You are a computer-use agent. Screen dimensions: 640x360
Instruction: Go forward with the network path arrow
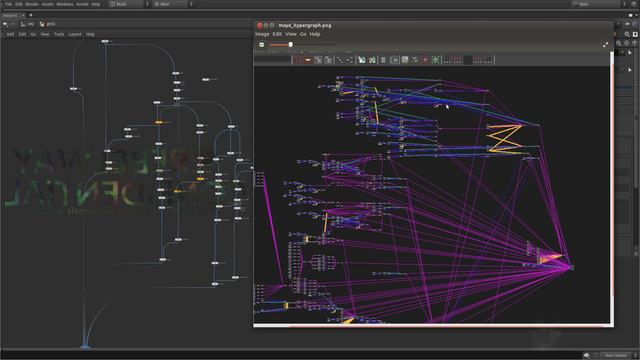[x=13, y=24]
